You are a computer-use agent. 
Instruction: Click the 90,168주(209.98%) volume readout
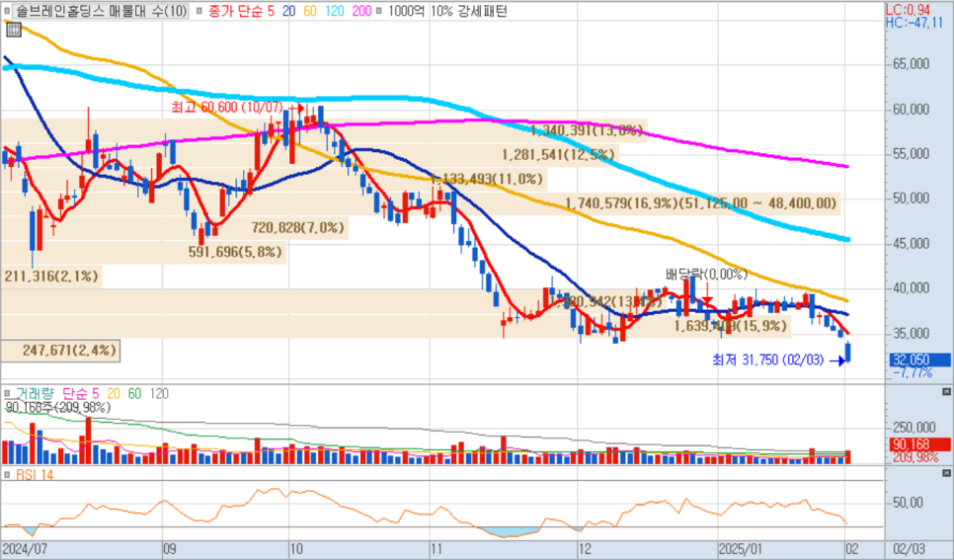[58, 407]
